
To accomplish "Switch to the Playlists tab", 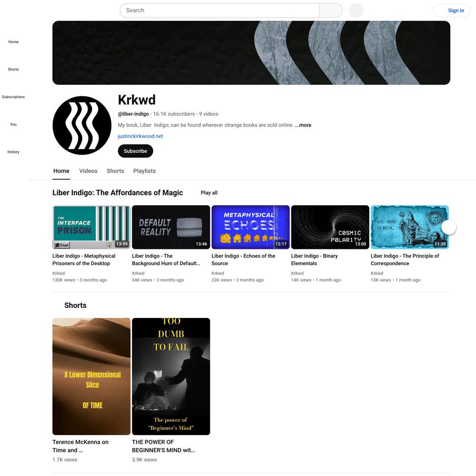I will click(x=145, y=171).
